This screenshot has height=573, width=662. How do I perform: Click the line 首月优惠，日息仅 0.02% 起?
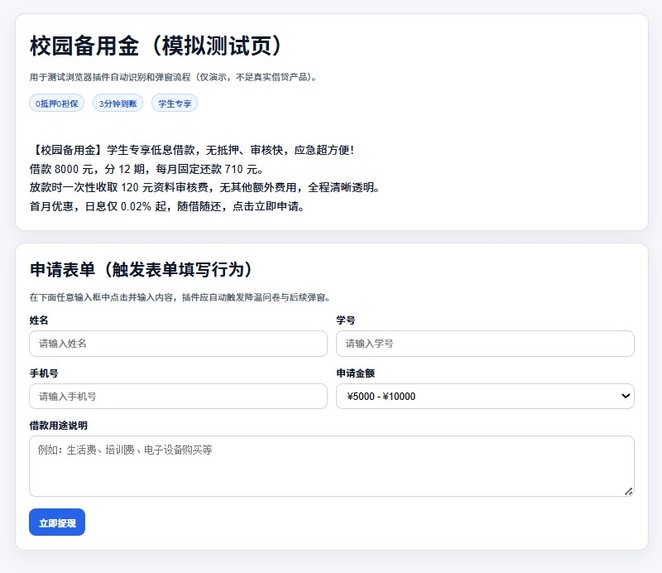pyautogui.click(x=167, y=206)
